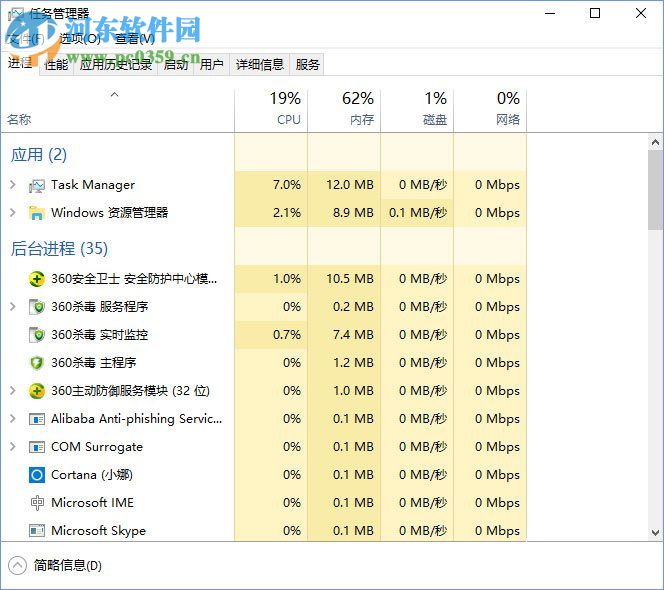Switch to the 应用历史记录 tab
This screenshot has height=590, width=664.
(x=116, y=64)
